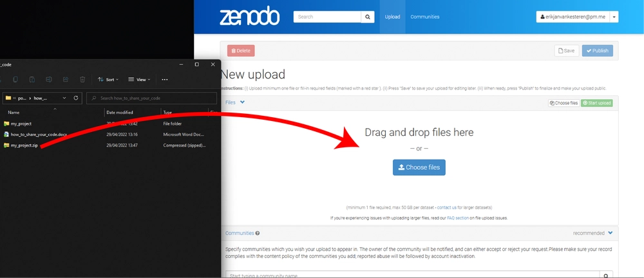Screen dimensions: 644x278
Task: Click the my_project.zip file icon
Action: point(6,145)
